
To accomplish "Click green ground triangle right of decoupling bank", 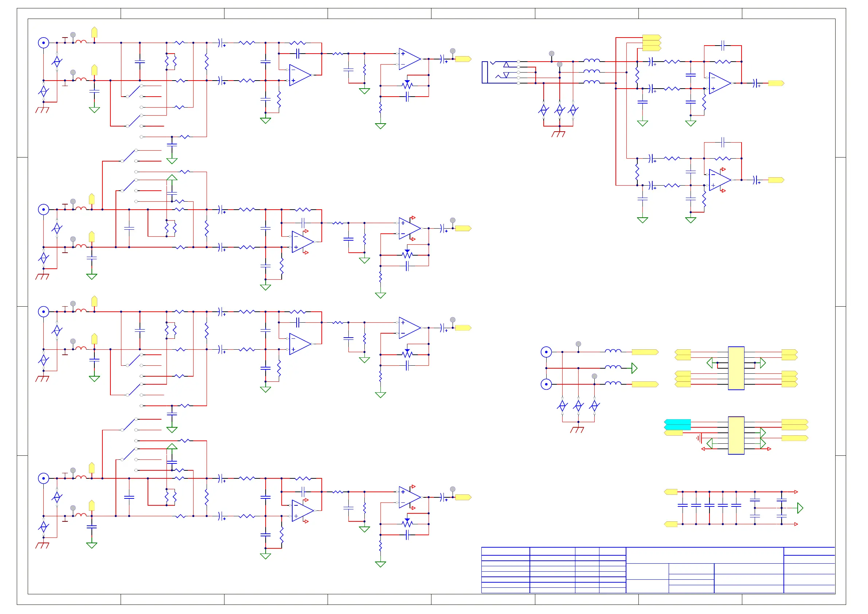I will pos(800,508).
